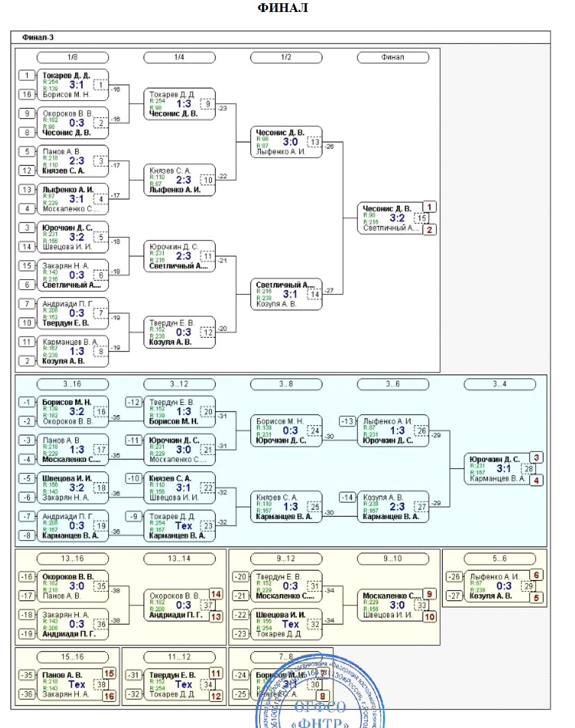
Task: Click match number 11 in the Юрочкин–Светличный quarterfinal
Action: [208, 256]
